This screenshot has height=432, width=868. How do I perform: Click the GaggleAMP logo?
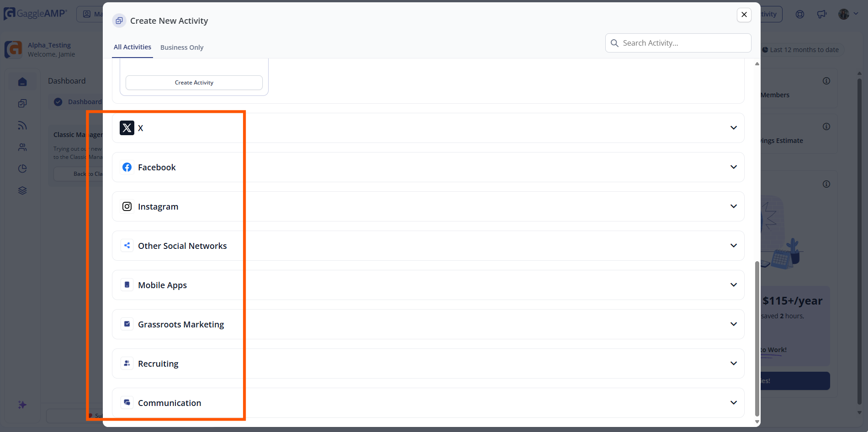[x=36, y=14]
